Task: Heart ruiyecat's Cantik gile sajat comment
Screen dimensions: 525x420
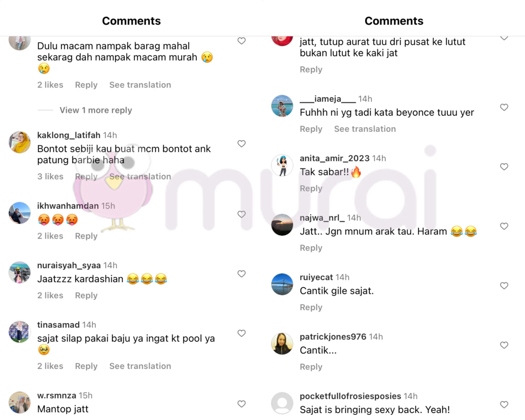Action: 504,286
